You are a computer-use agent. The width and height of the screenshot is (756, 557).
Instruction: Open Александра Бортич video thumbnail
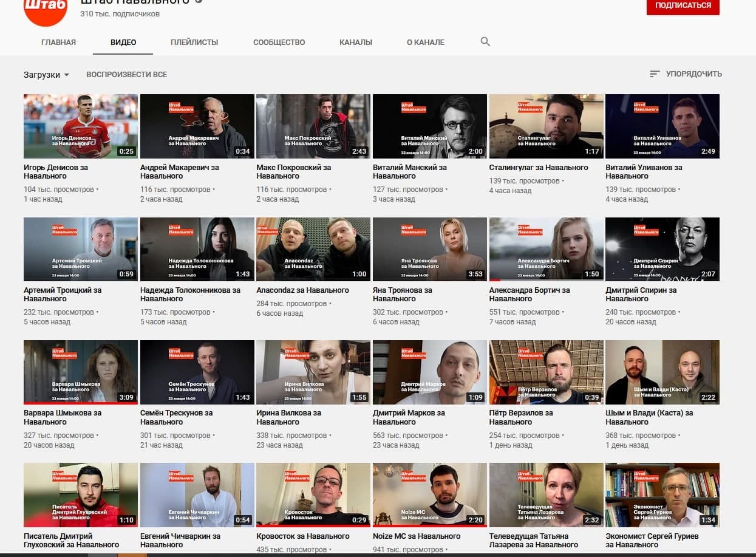[x=547, y=250]
